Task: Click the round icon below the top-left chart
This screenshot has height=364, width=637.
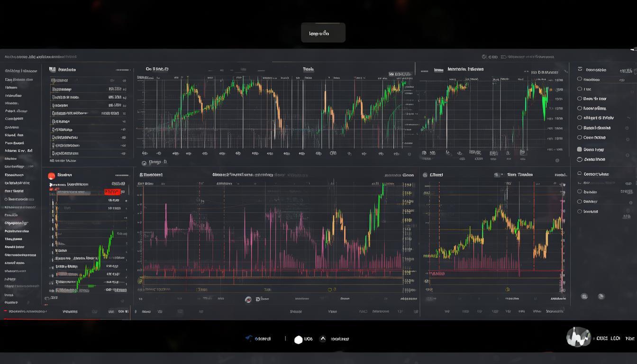Action: [x=144, y=163]
